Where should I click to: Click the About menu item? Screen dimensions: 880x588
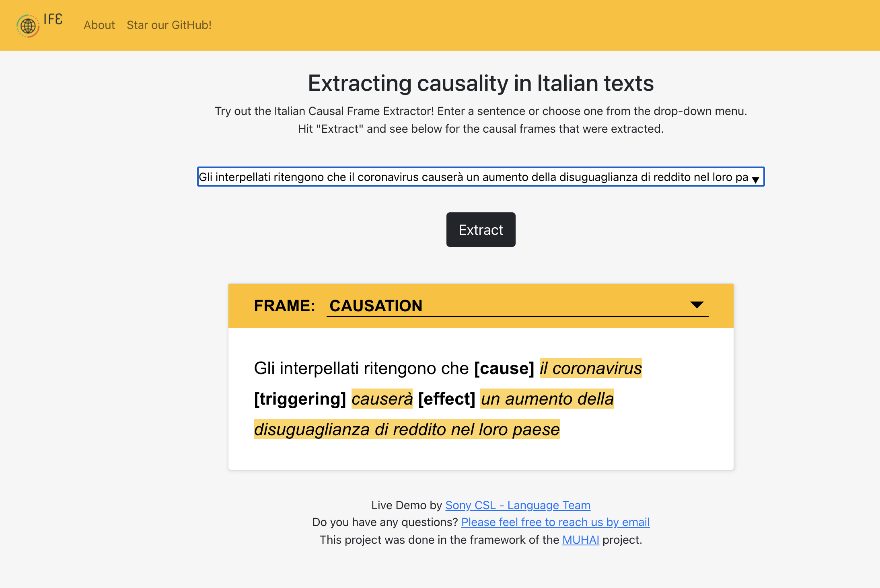point(99,25)
